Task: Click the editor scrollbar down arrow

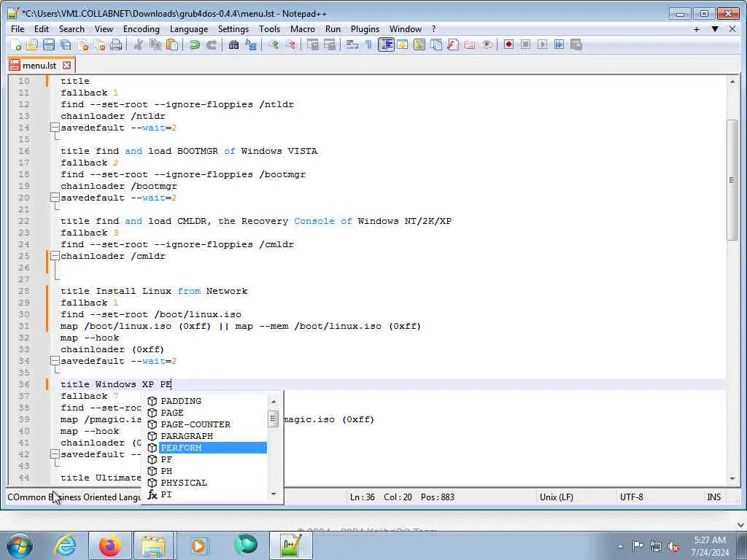Action: [x=732, y=479]
